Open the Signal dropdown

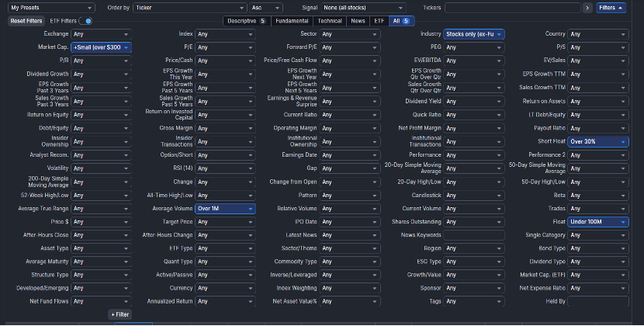(363, 8)
